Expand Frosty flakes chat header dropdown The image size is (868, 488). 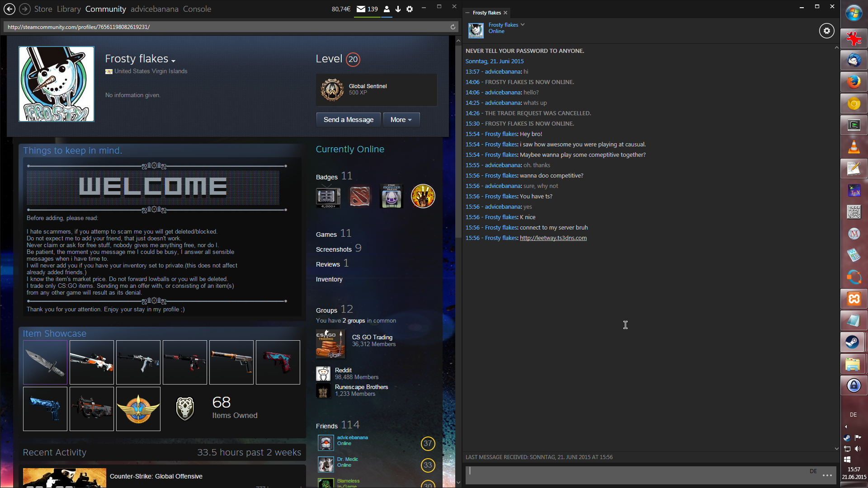(523, 24)
